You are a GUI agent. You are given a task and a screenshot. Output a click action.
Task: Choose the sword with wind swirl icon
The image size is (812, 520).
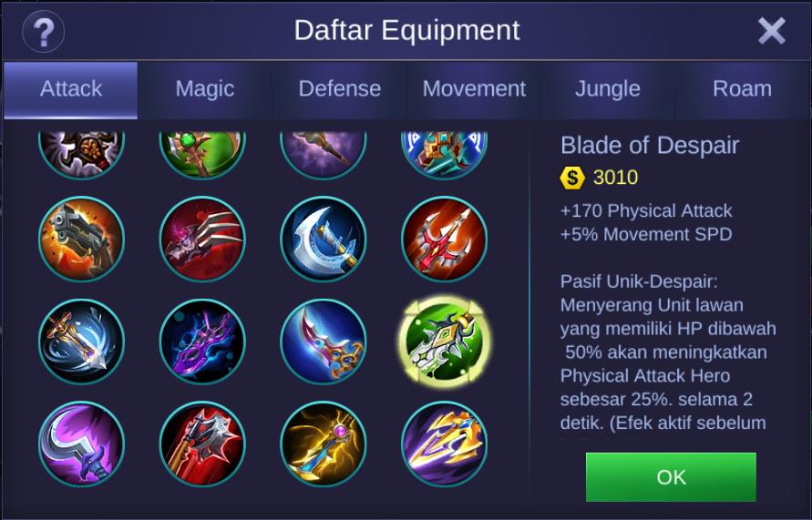81,342
